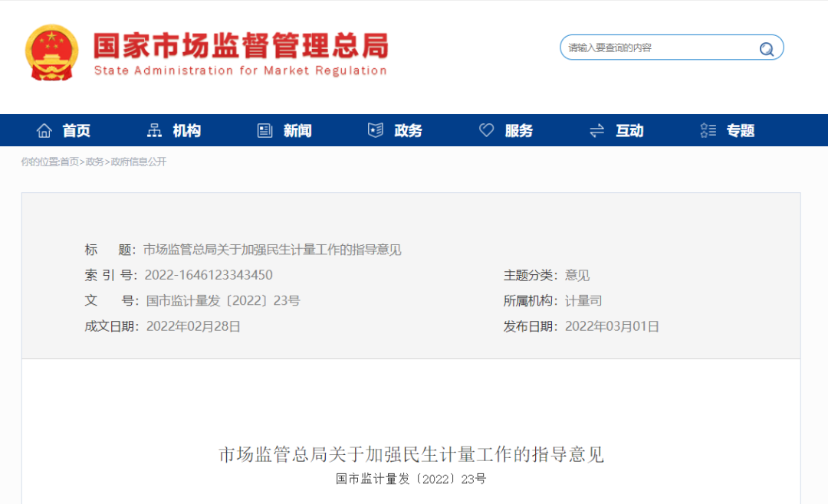Click the 发布日期 field label

tap(531, 326)
